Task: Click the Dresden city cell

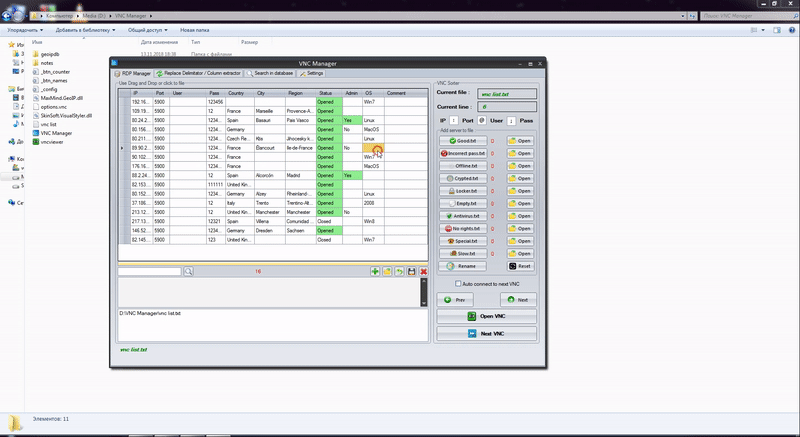Action: (x=269, y=230)
